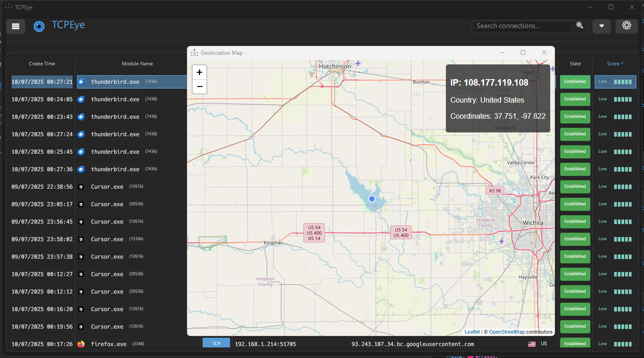644x358 pixels.
Task: Click Cursor icon in 00:12:27 row
Action: click(81, 274)
